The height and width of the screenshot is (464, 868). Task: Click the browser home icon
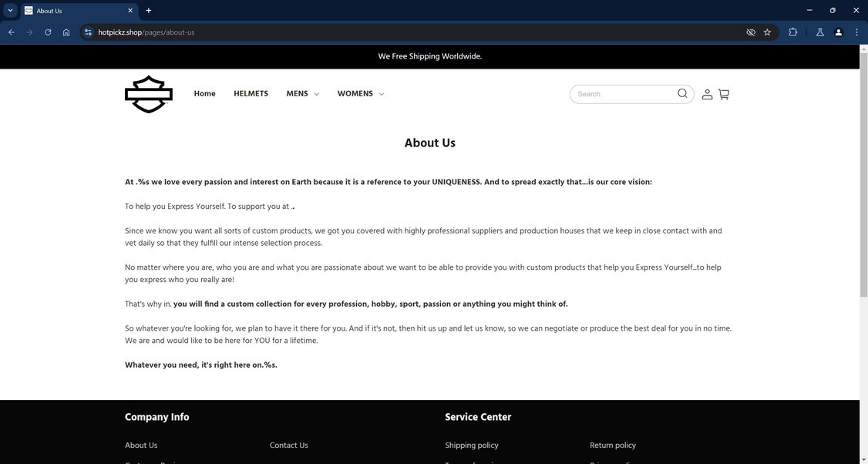point(66,32)
